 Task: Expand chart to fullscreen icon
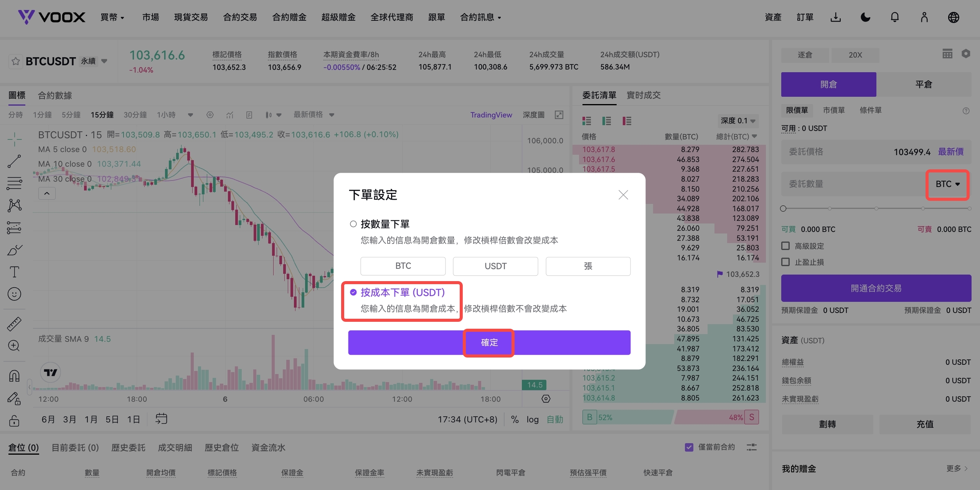click(x=559, y=115)
